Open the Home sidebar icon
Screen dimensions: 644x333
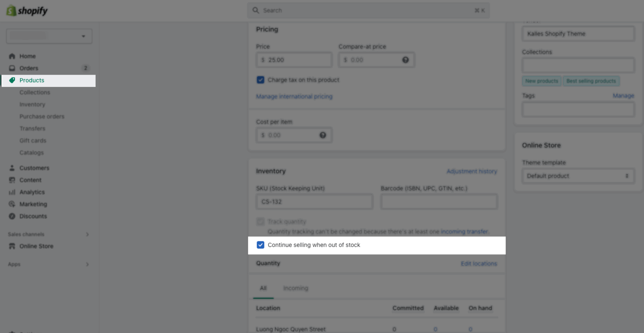coord(12,56)
